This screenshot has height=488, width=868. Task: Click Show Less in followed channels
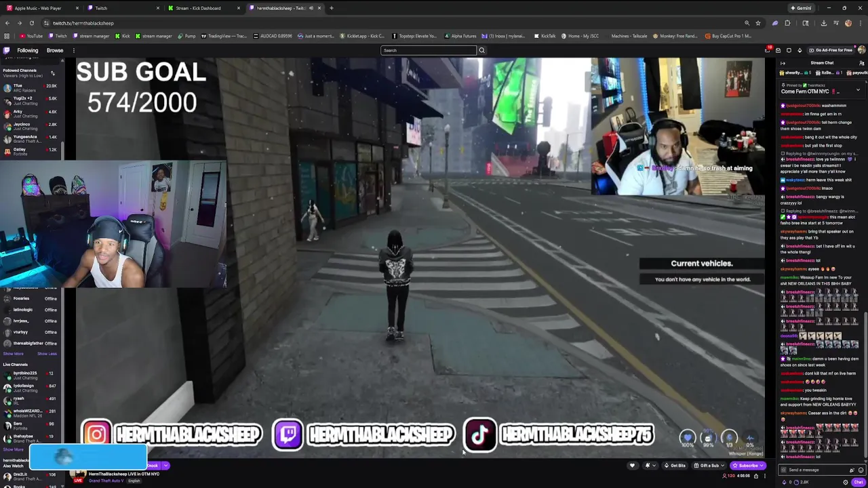[x=47, y=354]
